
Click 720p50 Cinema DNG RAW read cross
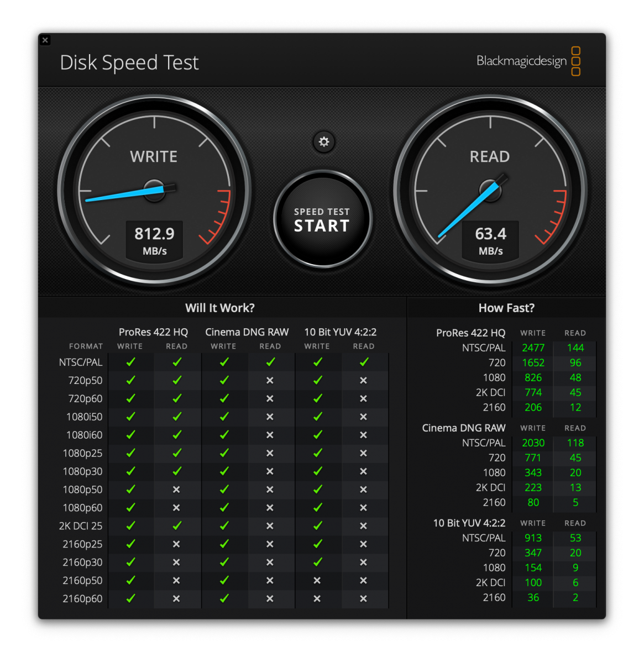pyautogui.click(x=270, y=380)
